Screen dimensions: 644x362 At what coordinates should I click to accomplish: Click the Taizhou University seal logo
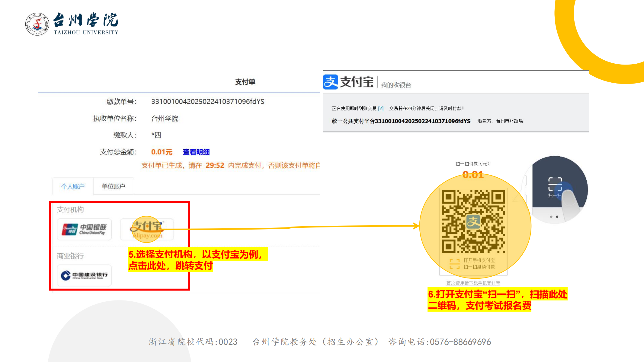point(37,24)
